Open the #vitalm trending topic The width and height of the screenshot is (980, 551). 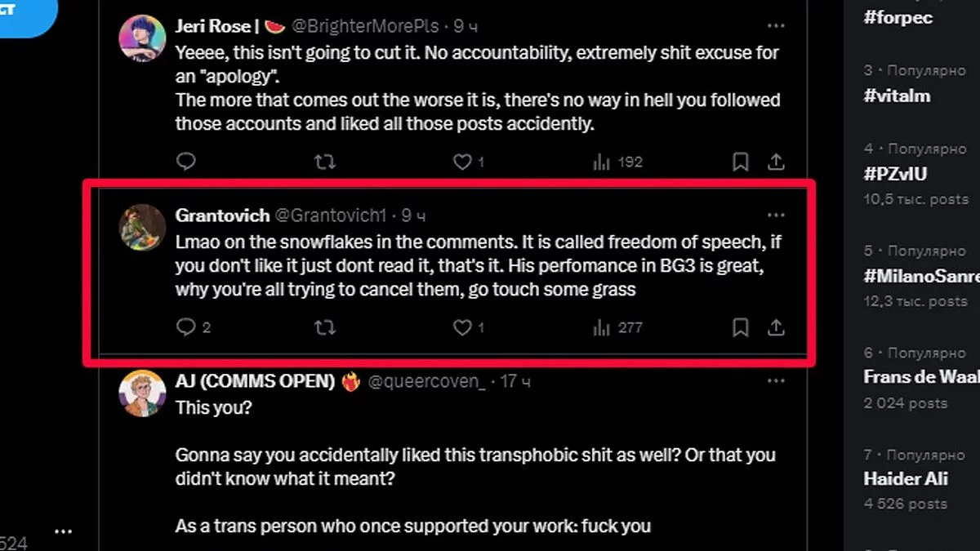click(x=897, y=96)
